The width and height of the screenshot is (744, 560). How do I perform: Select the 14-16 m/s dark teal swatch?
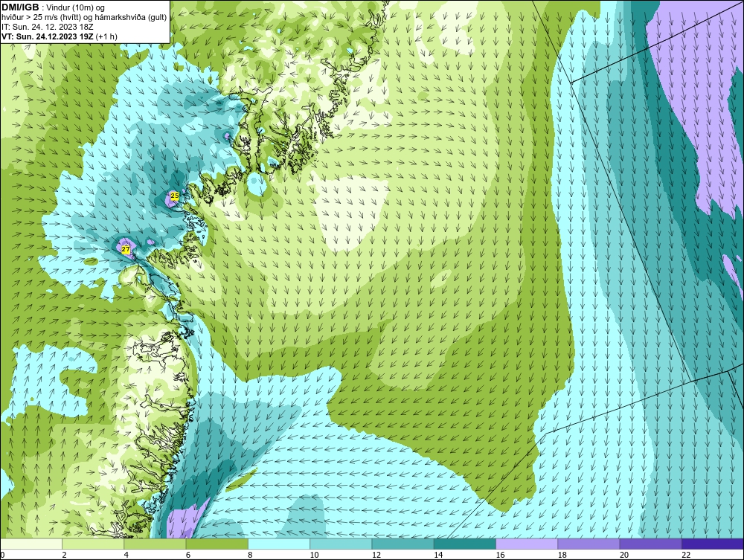point(465,544)
